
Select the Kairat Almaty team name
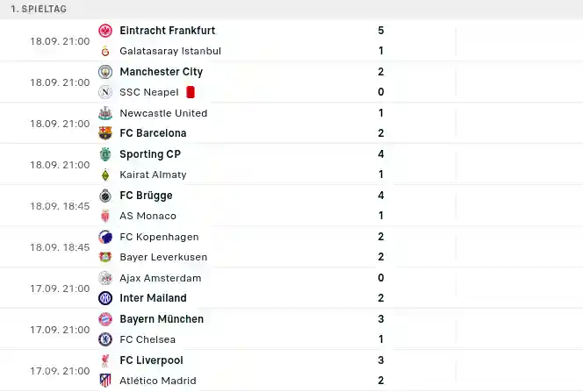pos(153,175)
